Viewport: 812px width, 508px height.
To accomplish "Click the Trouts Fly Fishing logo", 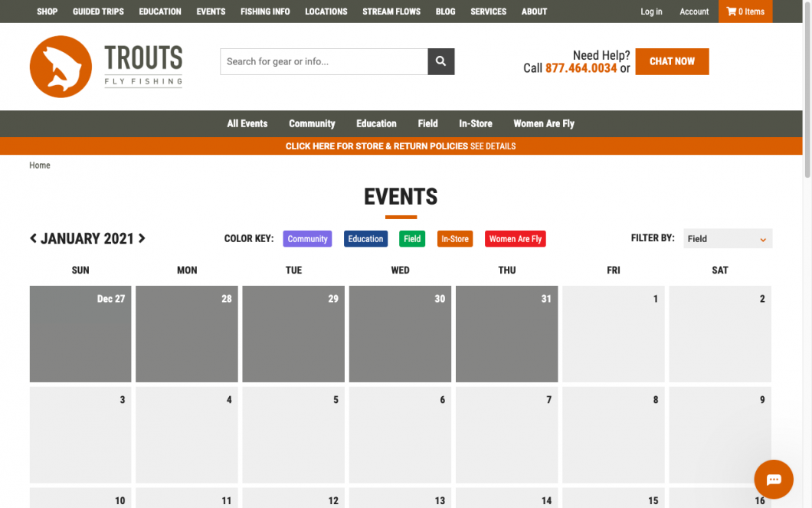I will 106,67.
